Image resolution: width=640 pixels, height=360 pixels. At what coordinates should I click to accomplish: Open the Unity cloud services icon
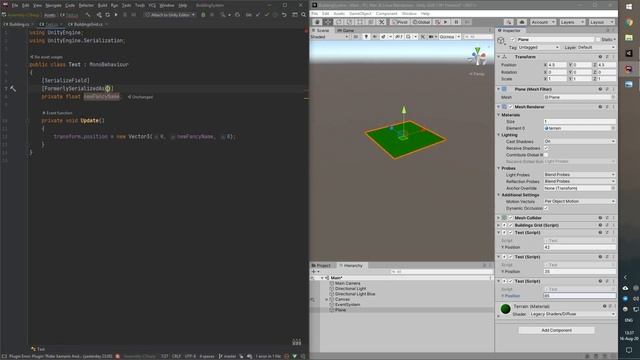522,22
